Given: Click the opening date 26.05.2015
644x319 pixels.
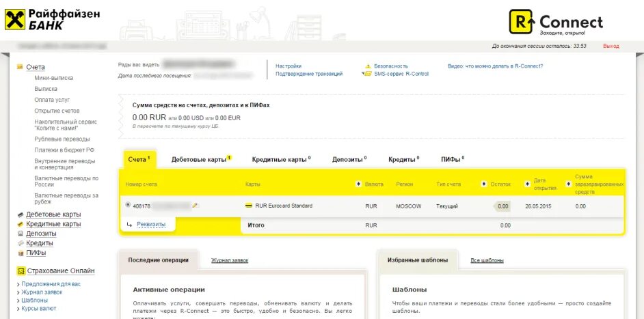Looking at the screenshot, I should click(538, 206).
